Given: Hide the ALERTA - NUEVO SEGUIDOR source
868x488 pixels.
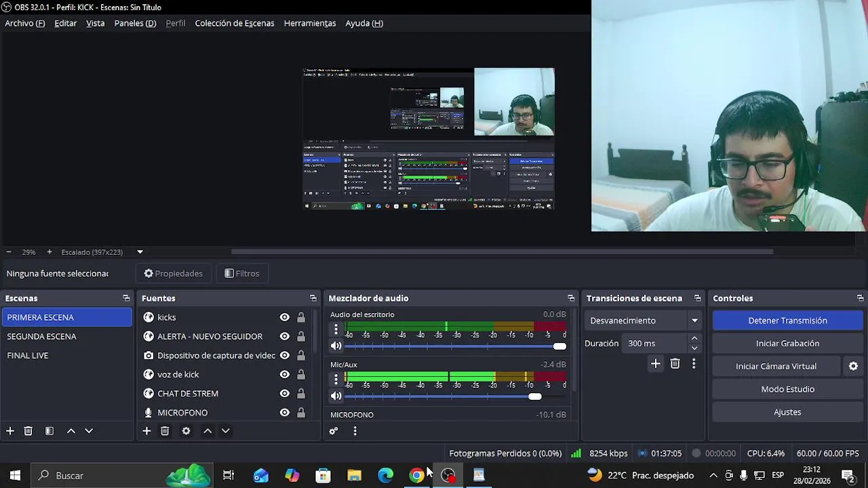Looking at the screenshot, I should point(285,336).
